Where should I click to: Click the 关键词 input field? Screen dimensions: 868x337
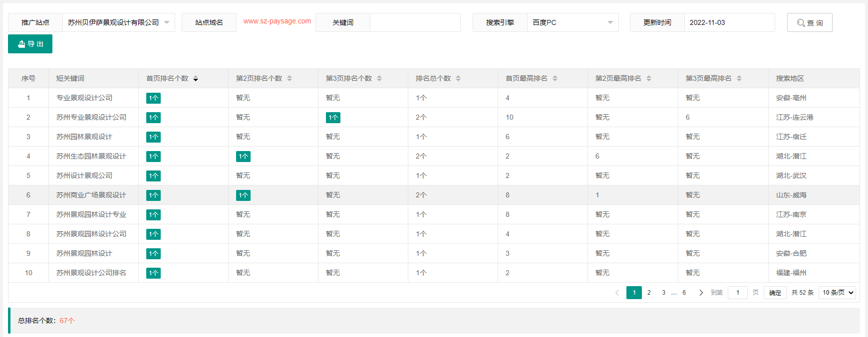pos(415,22)
